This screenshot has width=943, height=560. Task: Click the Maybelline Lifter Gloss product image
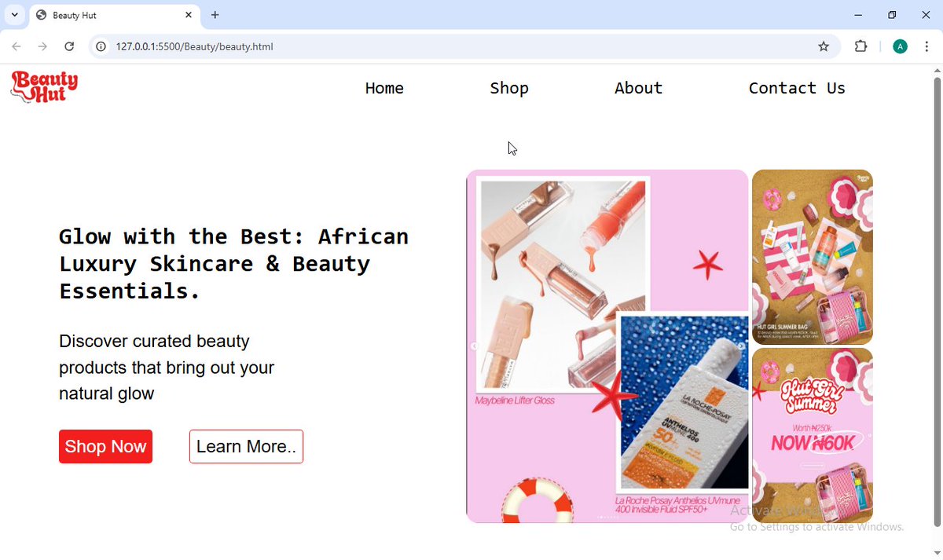[x=563, y=285]
